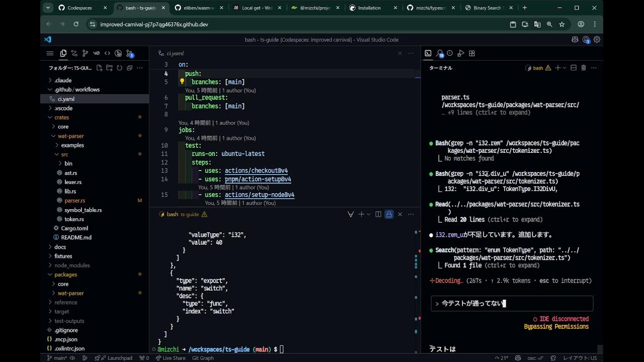Open the Source Control view in the activity bar

coord(85,53)
